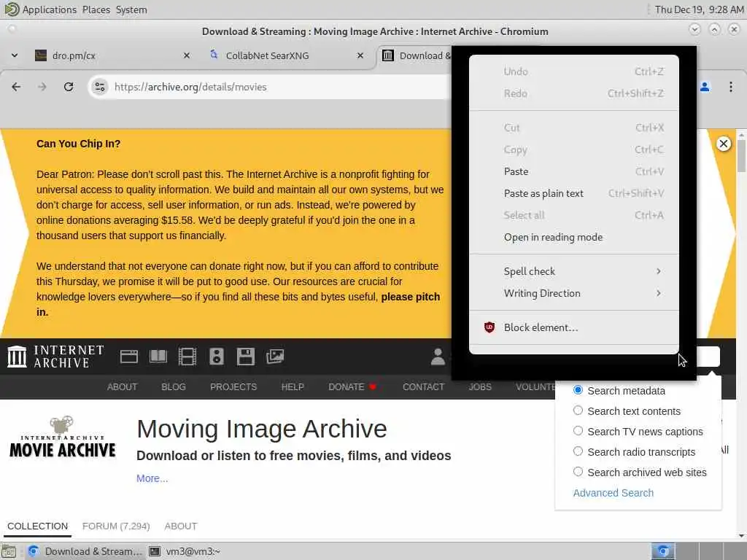The height and width of the screenshot is (560, 747).
Task: Open PROJECTS in the navigation bar
Action: [x=233, y=386]
